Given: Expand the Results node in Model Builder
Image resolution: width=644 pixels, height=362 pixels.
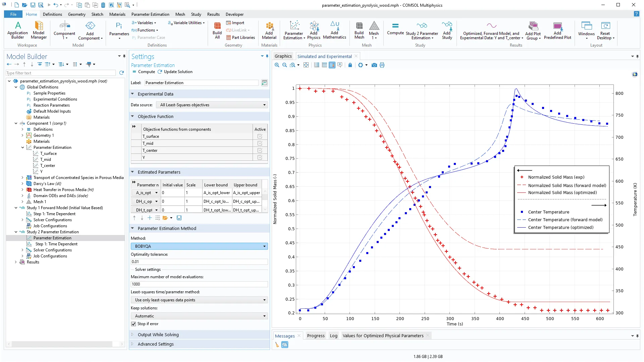Looking at the screenshot, I should [16, 262].
